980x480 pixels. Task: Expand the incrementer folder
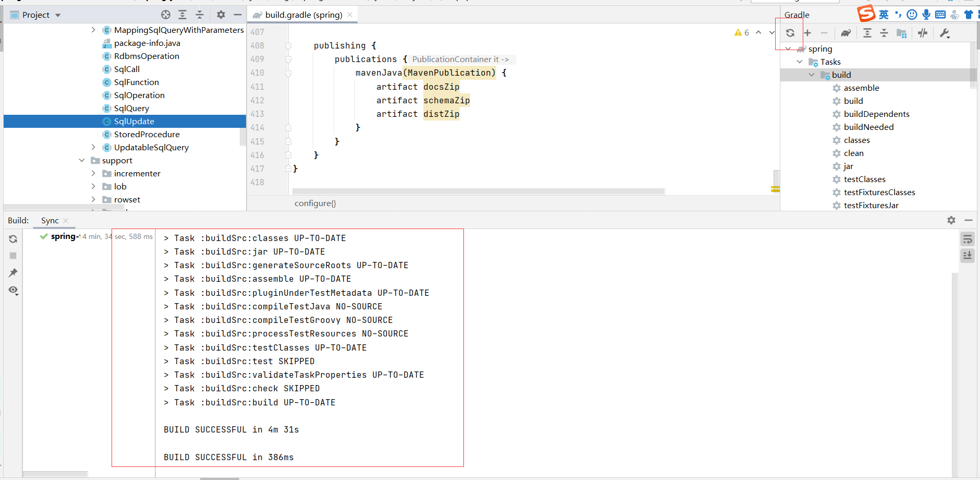(93, 173)
